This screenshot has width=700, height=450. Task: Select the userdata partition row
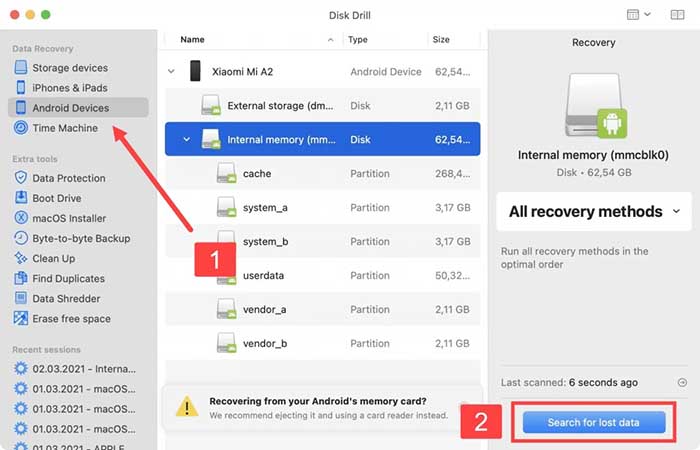pos(322,275)
